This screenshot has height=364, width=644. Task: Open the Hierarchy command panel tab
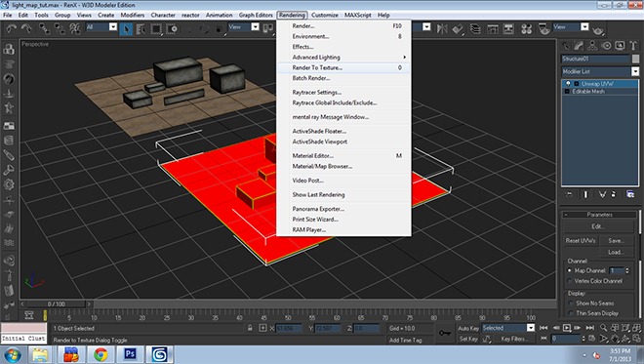(x=592, y=46)
